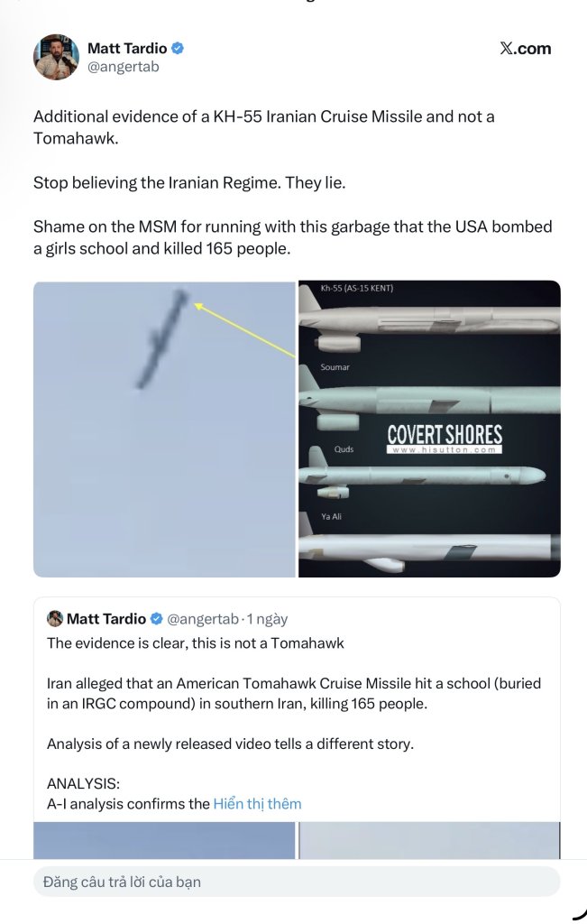Viewport: 587px width, 924px height.
Task: Open the blurry missile photo on the left
Action: (x=164, y=429)
